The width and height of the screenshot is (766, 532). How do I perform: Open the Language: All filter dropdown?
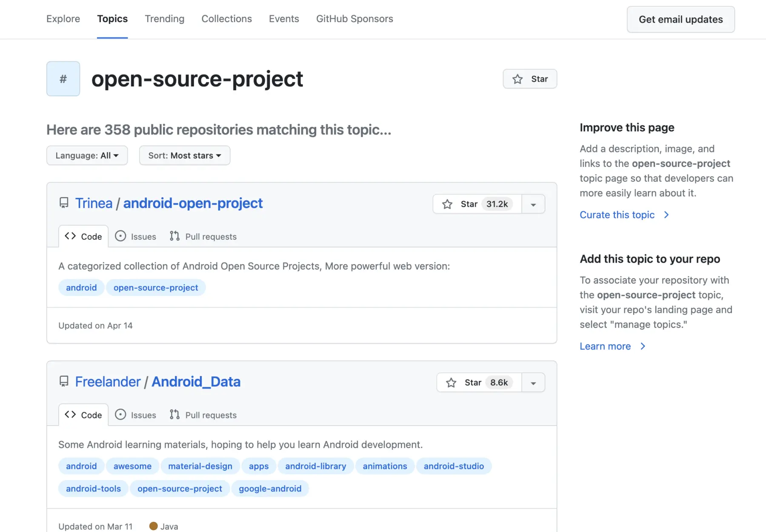pos(87,155)
